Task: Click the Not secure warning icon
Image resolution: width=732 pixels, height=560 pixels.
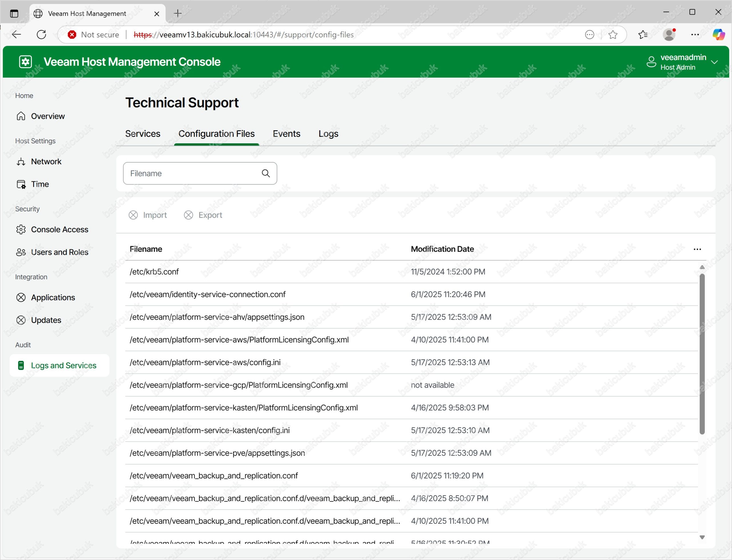Action: click(72, 34)
